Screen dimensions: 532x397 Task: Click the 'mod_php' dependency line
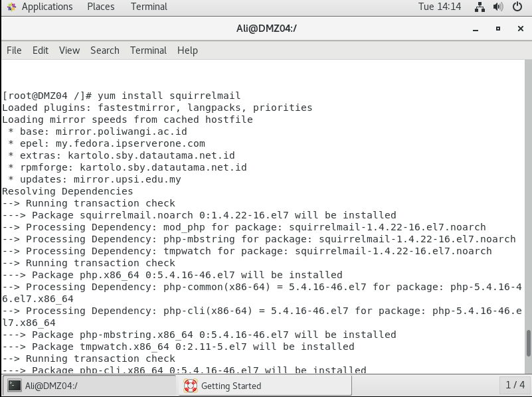(x=244, y=227)
